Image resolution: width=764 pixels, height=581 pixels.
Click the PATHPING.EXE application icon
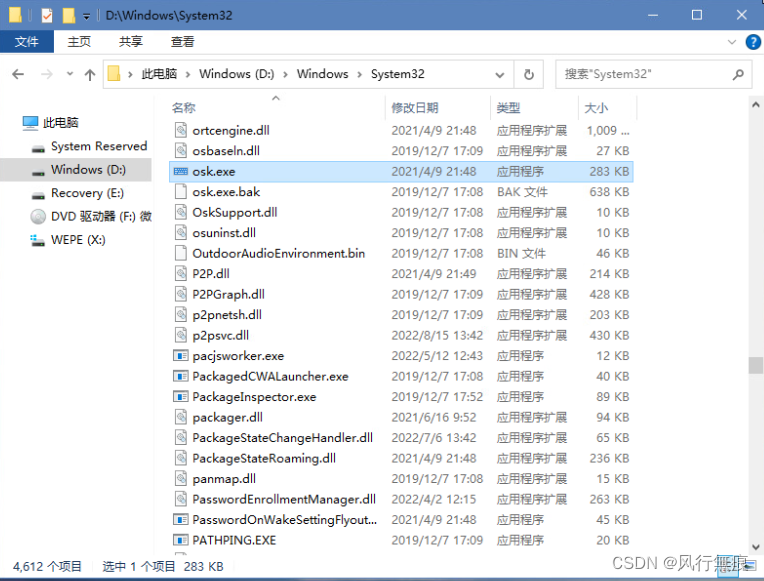coord(181,540)
